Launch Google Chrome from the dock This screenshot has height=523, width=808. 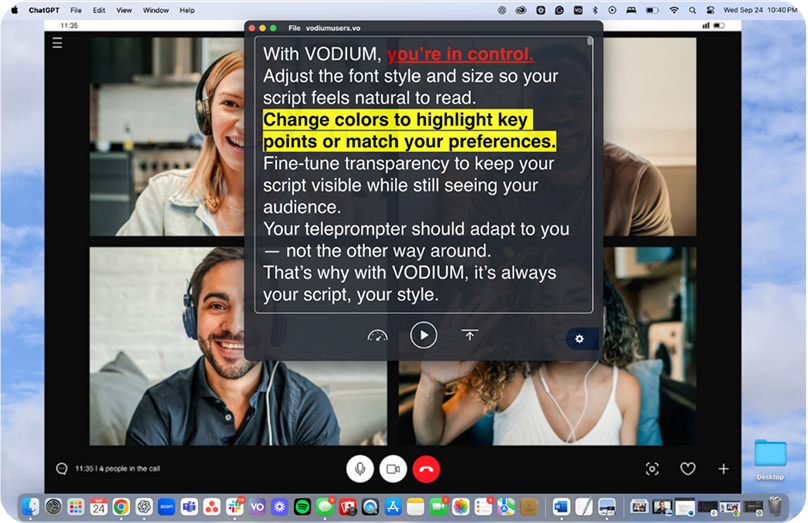[121, 508]
